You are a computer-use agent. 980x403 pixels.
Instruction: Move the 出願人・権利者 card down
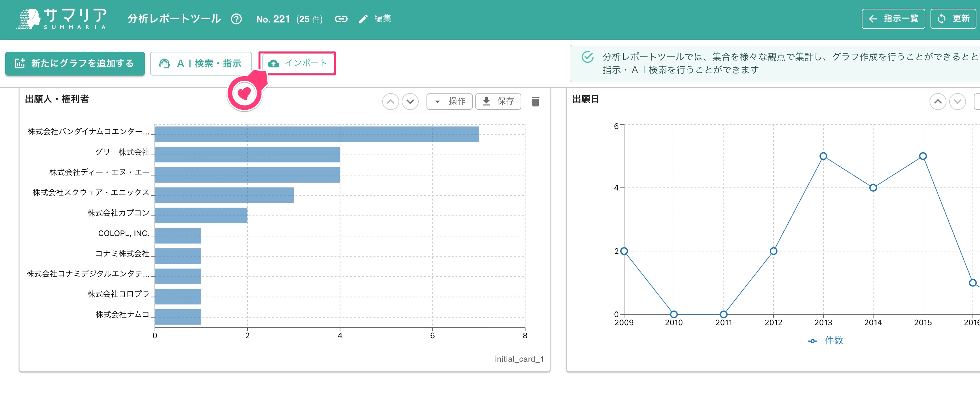click(x=410, y=102)
